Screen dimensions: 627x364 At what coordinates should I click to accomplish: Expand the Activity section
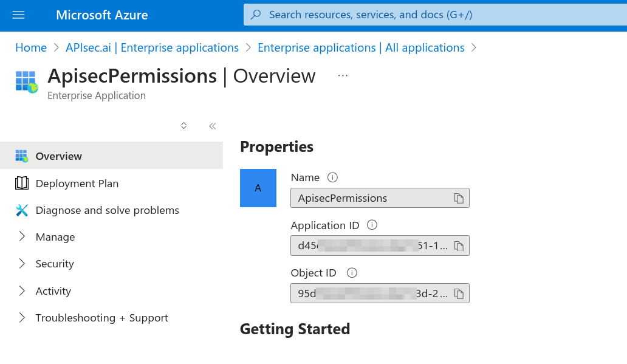point(53,291)
